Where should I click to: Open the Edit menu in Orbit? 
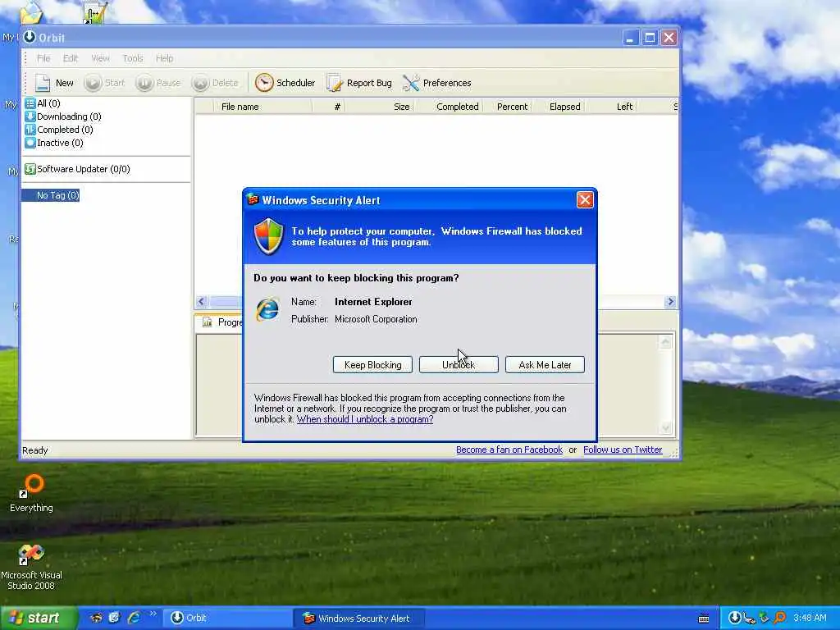click(x=71, y=58)
